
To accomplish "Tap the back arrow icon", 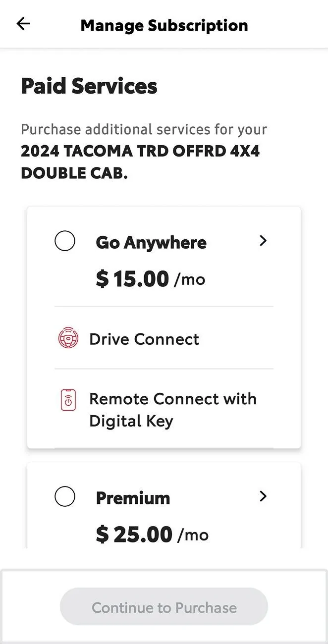I will (x=23, y=24).
